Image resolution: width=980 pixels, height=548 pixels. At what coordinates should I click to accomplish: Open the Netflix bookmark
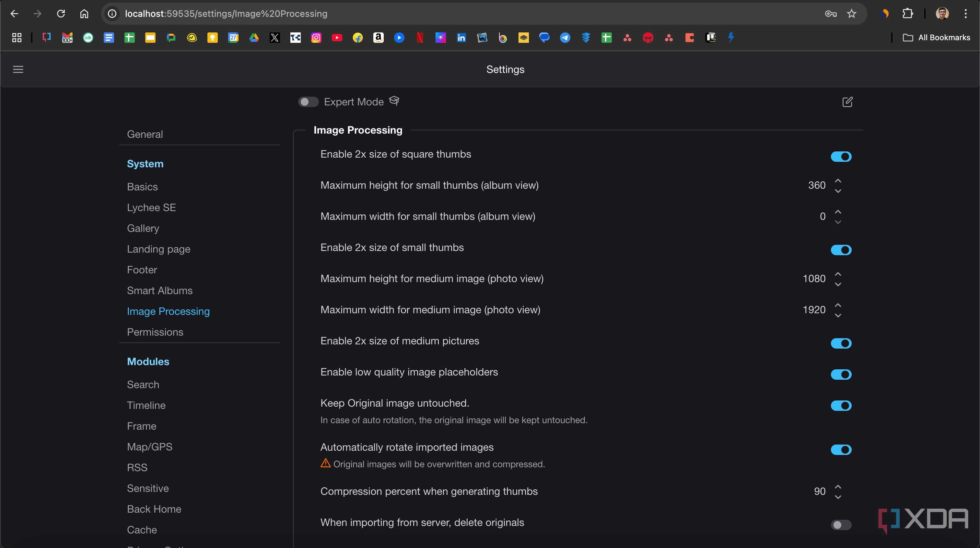pos(420,37)
